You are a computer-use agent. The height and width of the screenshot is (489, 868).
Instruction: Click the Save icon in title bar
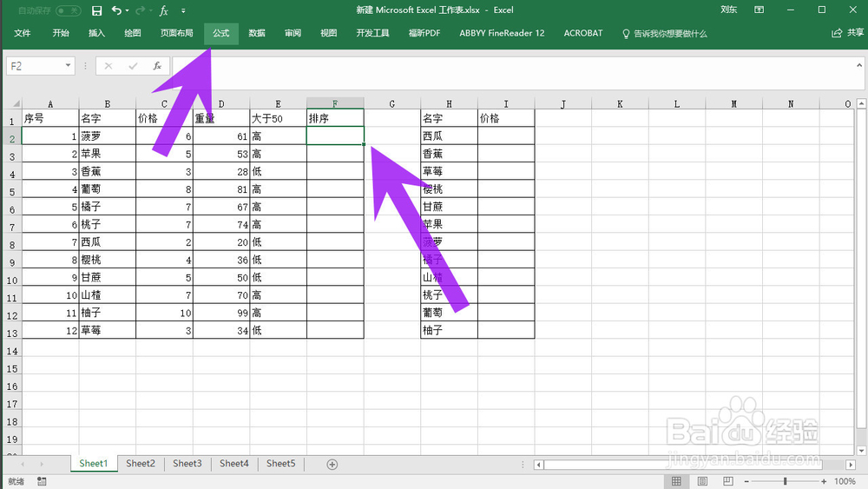coord(97,10)
